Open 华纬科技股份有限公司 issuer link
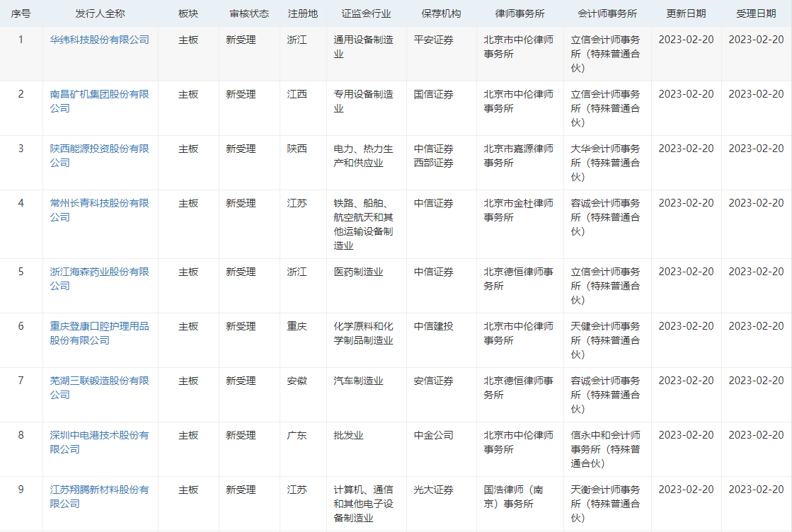 pyautogui.click(x=100, y=40)
